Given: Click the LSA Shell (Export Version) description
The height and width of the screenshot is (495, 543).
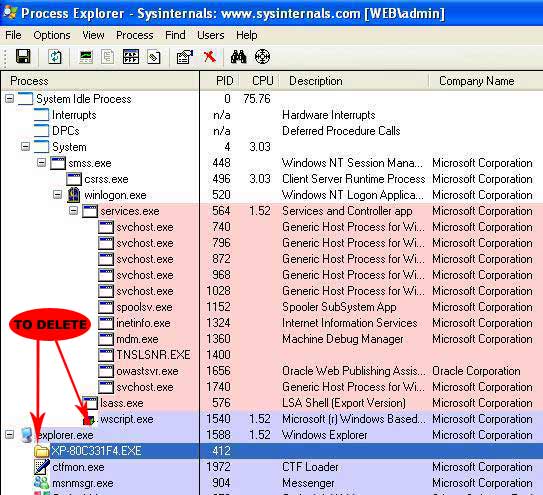Looking at the screenshot, I should click(344, 403).
